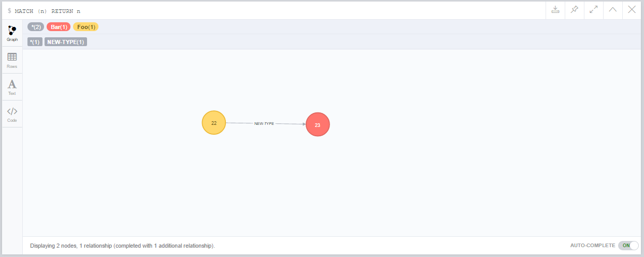Select the Foo(1) label badge
This screenshot has height=257, width=644.
86,27
